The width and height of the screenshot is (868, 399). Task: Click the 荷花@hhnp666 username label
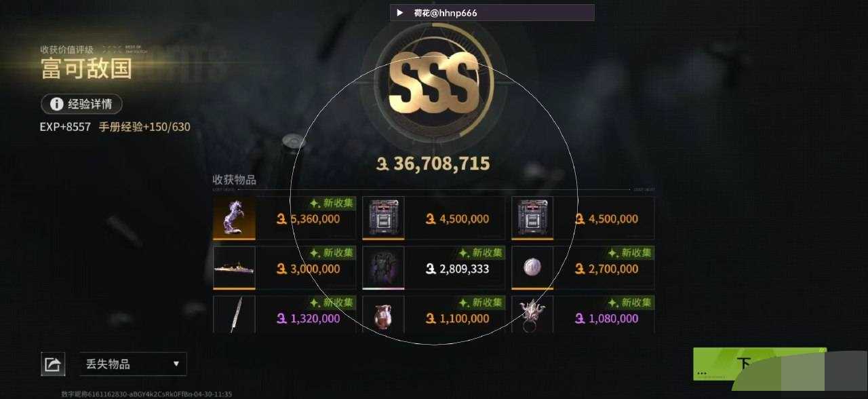click(x=446, y=13)
